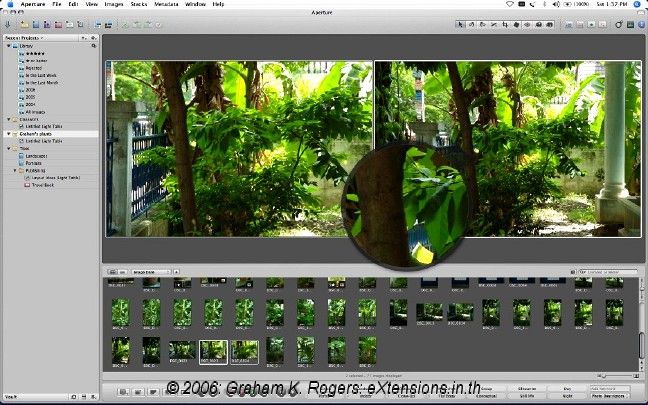Viewport: 648px width, 405px height.
Task: Select the Rotate Left tool
Action: click(x=472, y=25)
